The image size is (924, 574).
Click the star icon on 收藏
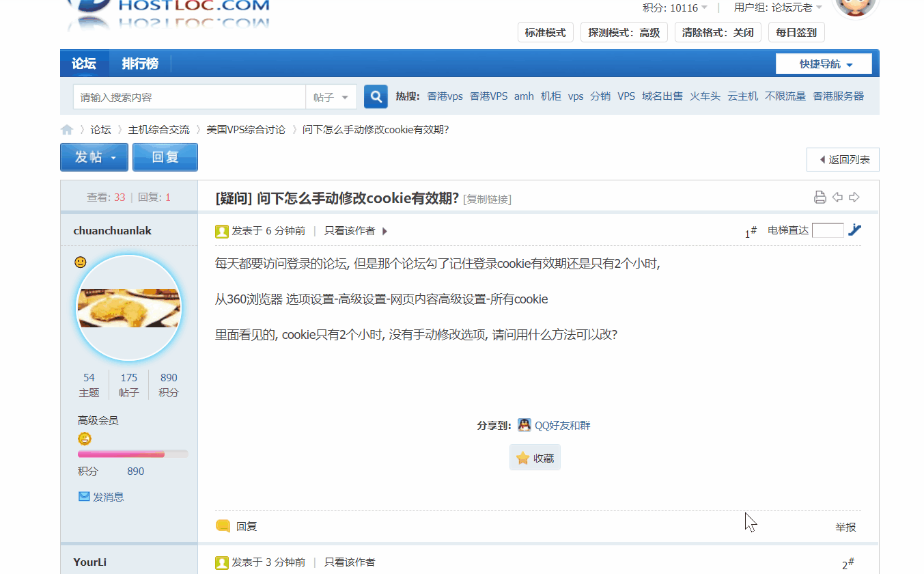point(523,458)
